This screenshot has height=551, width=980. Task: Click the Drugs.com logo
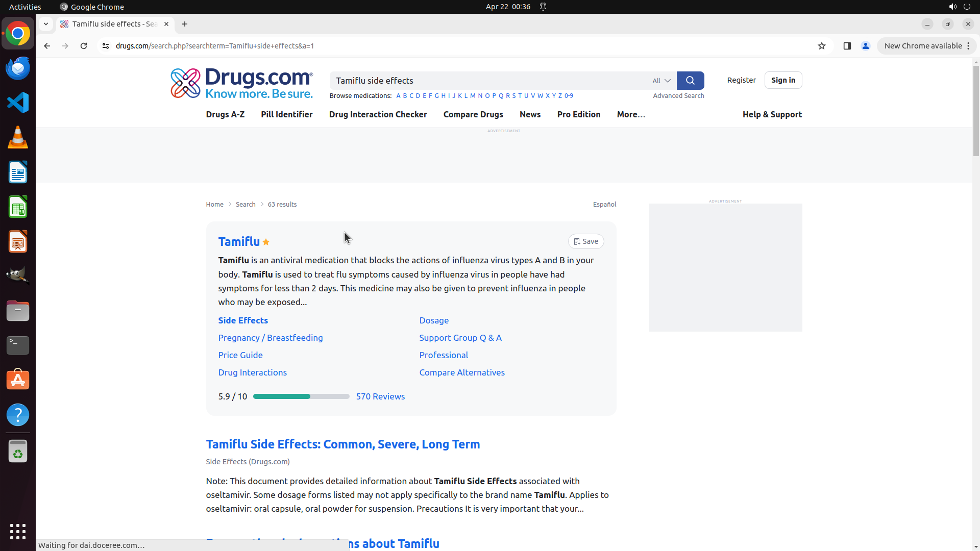241,83
